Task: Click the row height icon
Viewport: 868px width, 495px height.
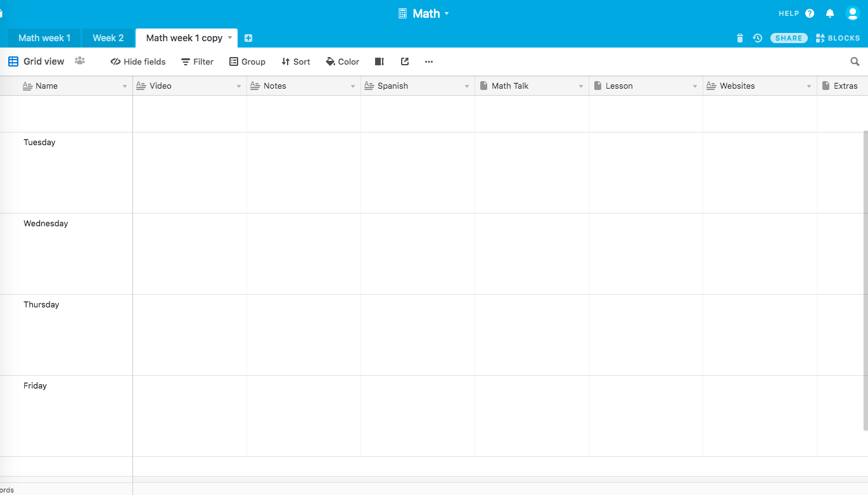Action: pos(380,61)
